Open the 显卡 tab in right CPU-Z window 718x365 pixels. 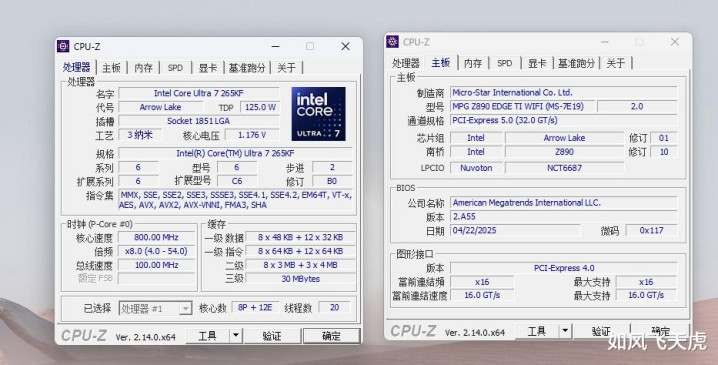(x=537, y=63)
